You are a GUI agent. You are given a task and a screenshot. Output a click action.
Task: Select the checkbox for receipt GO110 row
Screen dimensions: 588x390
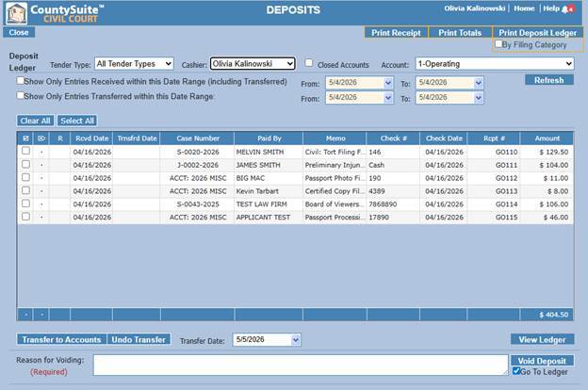click(25, 151)
